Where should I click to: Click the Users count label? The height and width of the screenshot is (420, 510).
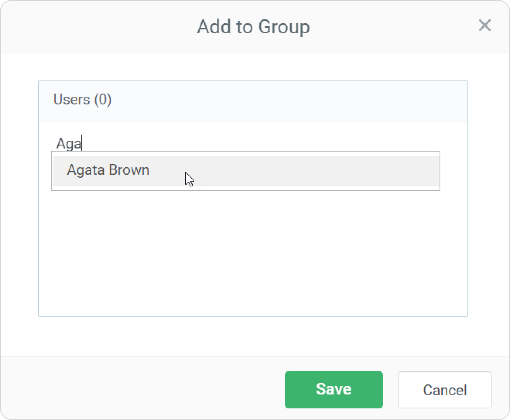(x=82, y=100)
